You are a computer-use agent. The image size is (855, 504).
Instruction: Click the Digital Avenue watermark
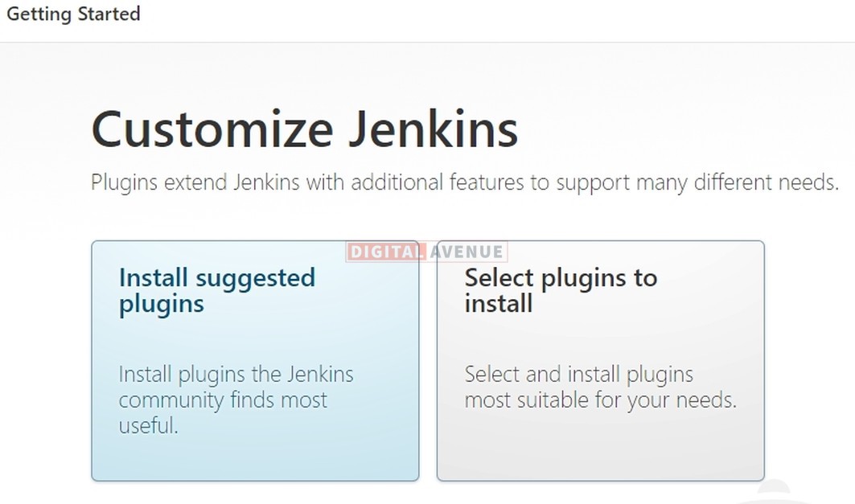click(x=425, y=251)
